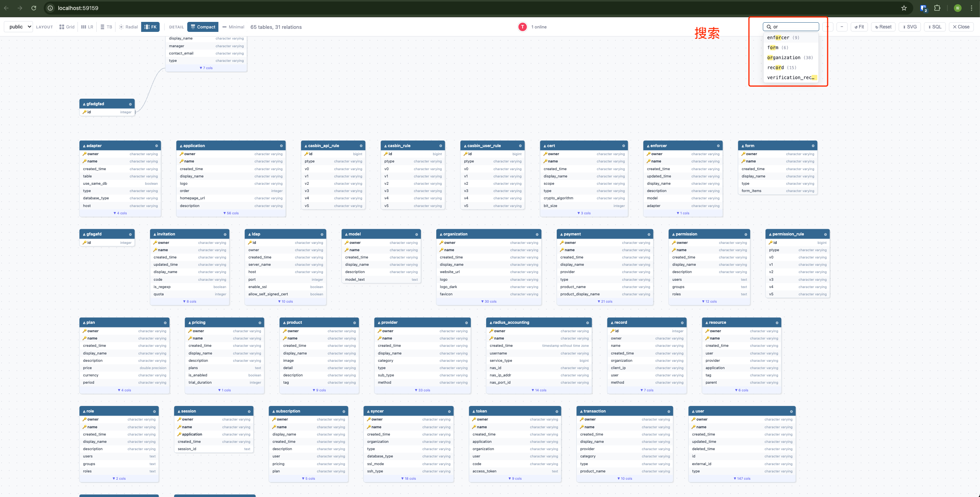Expand 30 cols in organization table

489,302
